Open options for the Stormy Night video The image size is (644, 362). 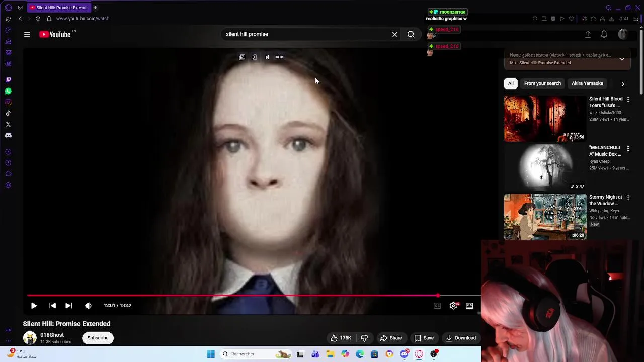[628, 198]
